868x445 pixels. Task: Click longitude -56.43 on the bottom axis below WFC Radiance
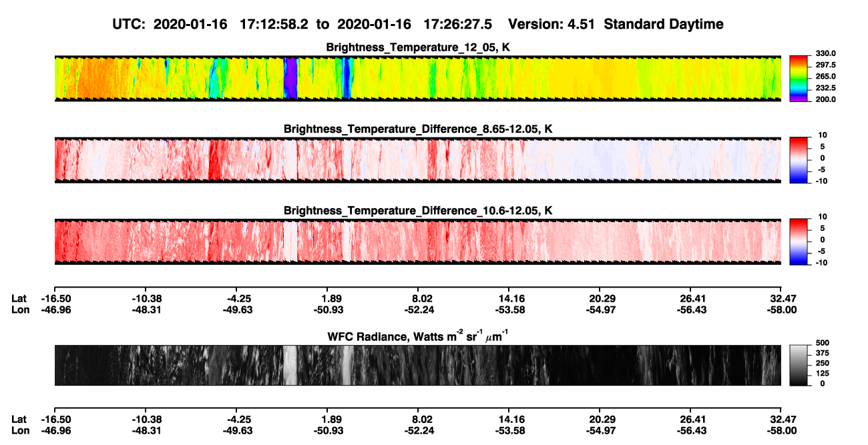tap(693, 430)
